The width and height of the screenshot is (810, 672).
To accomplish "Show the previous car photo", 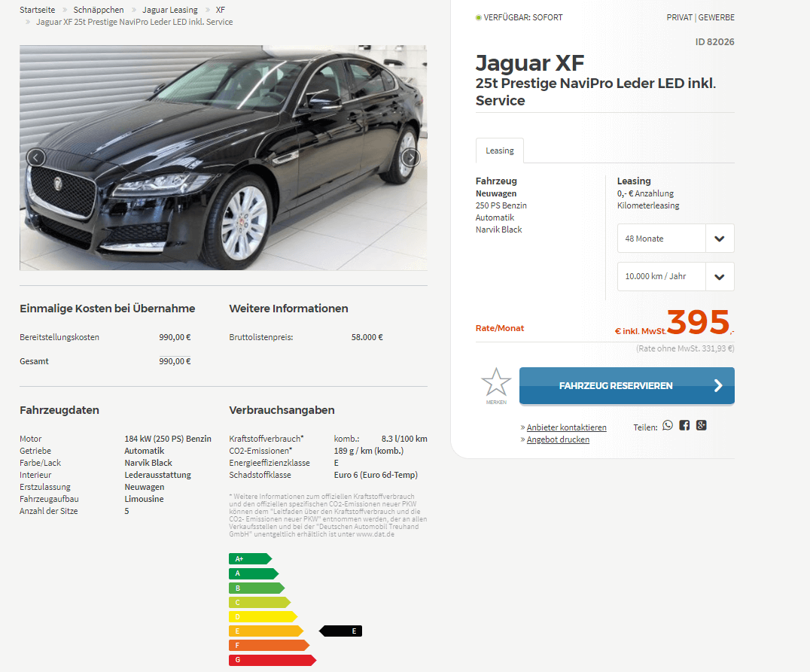I will pyautogui.click(x=35, y=157).
